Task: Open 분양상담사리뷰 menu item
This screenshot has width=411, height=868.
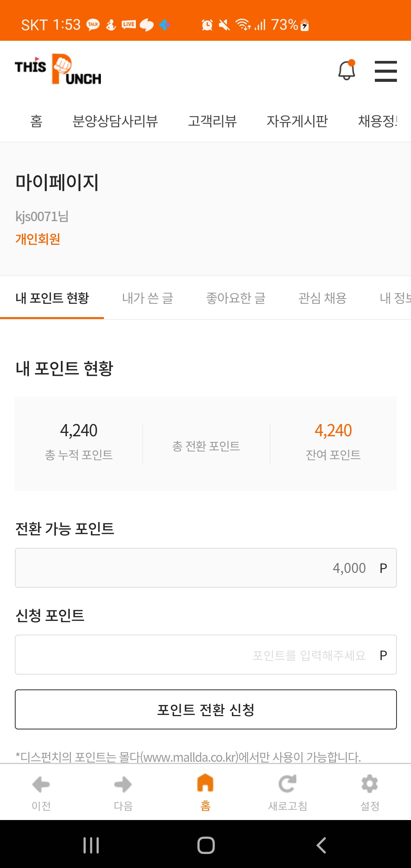Action: (x=115, y=121)
